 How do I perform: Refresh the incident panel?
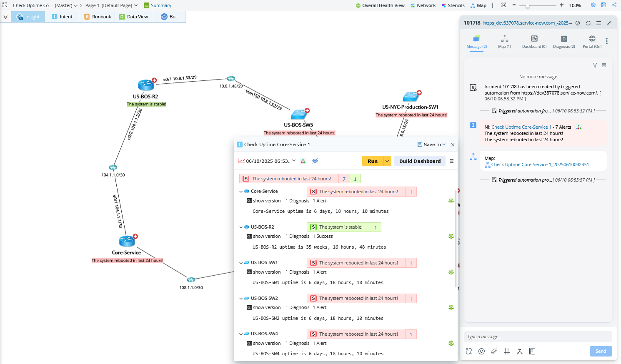tap(588, 23)
